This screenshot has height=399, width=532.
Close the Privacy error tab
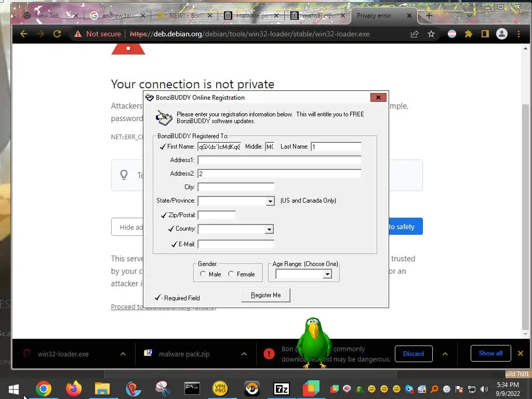click(409, 16)
